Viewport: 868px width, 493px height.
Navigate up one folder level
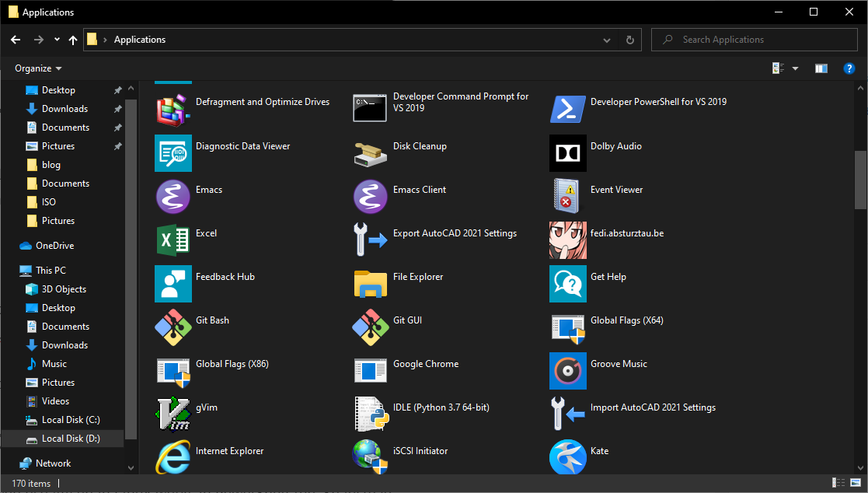[x=73, y=40]
